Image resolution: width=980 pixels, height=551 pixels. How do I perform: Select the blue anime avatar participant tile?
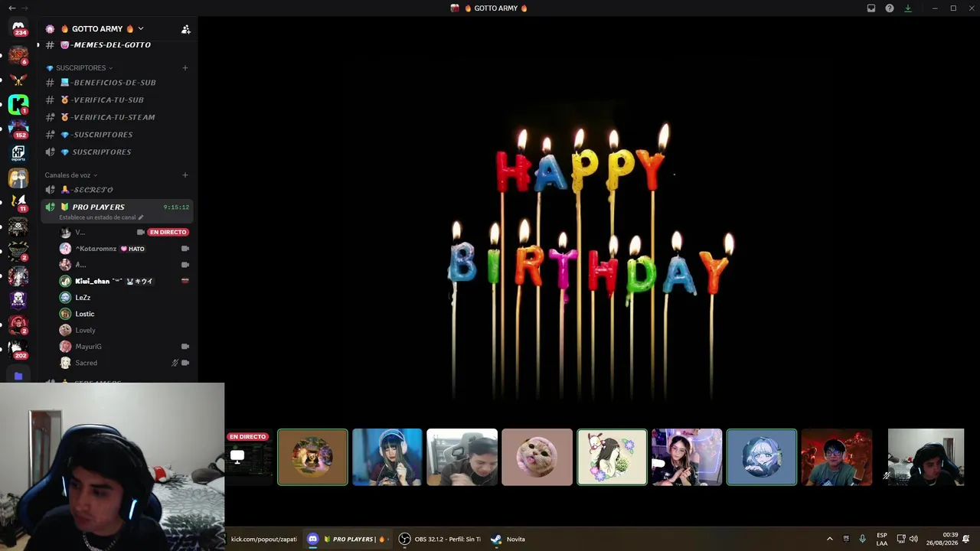pos(762,457)
